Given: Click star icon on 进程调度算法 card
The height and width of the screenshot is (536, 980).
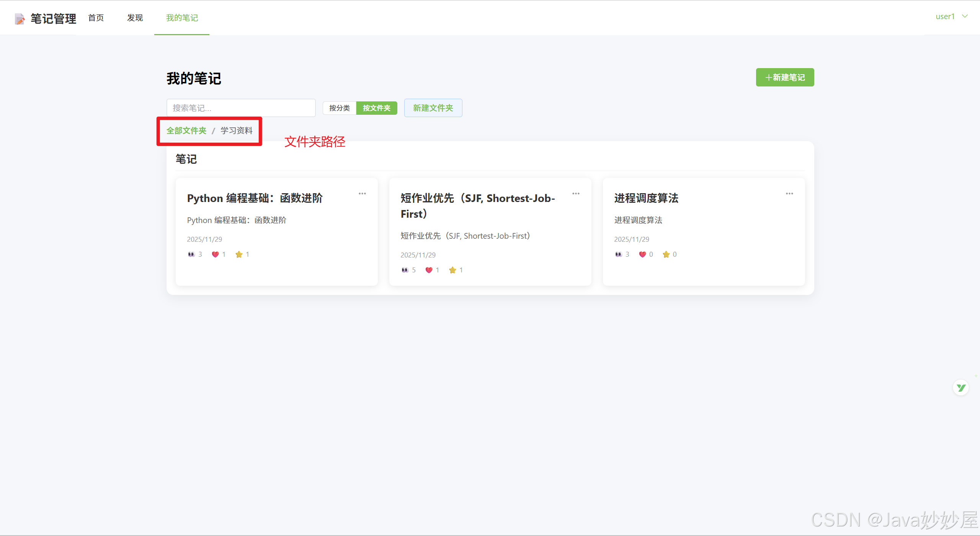Looking at the screenshot, I should (x=666, y=254).
